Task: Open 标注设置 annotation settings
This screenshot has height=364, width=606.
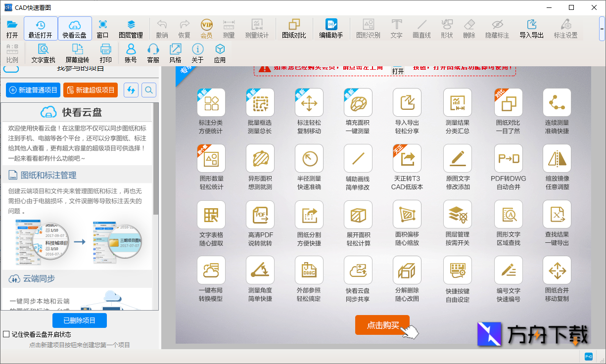Action: pos(566,28)
